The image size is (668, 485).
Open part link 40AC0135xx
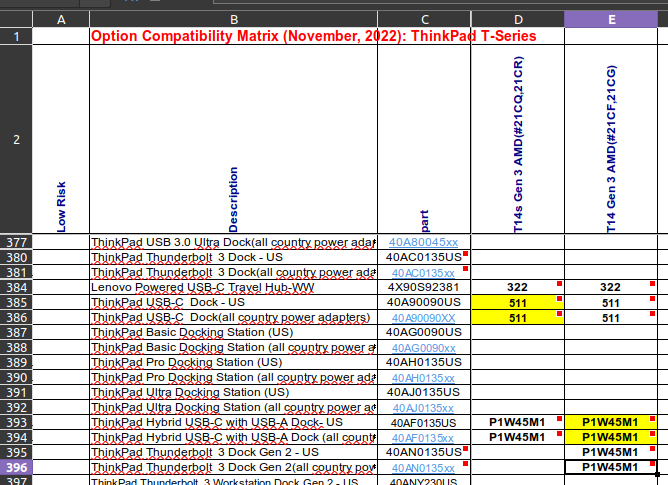coord(423,273)
